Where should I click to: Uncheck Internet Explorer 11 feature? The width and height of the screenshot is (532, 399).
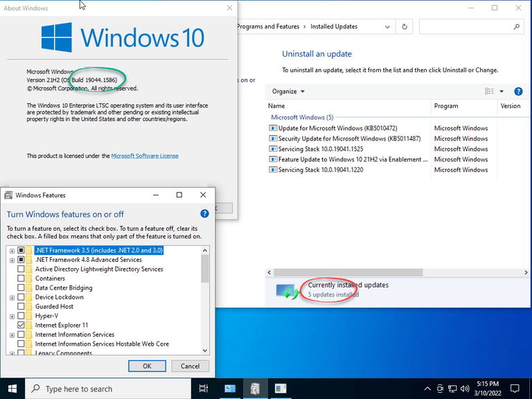(21, 325)
